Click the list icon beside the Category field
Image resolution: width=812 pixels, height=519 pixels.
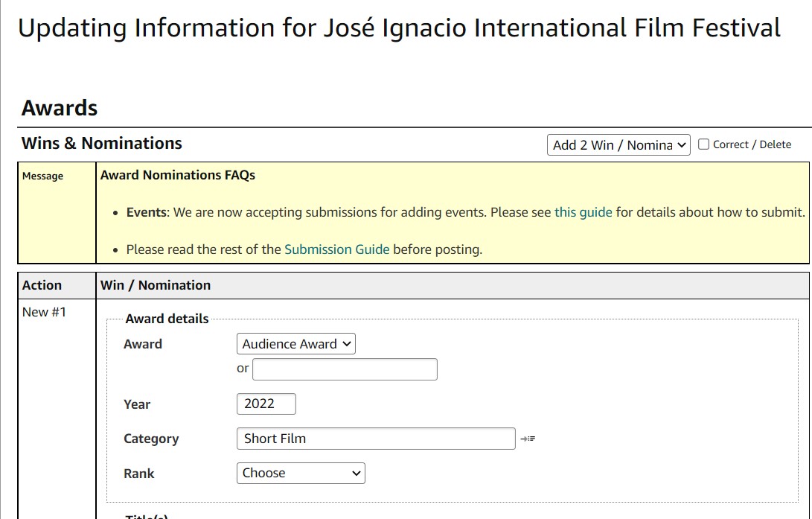(x=528, y=439)
